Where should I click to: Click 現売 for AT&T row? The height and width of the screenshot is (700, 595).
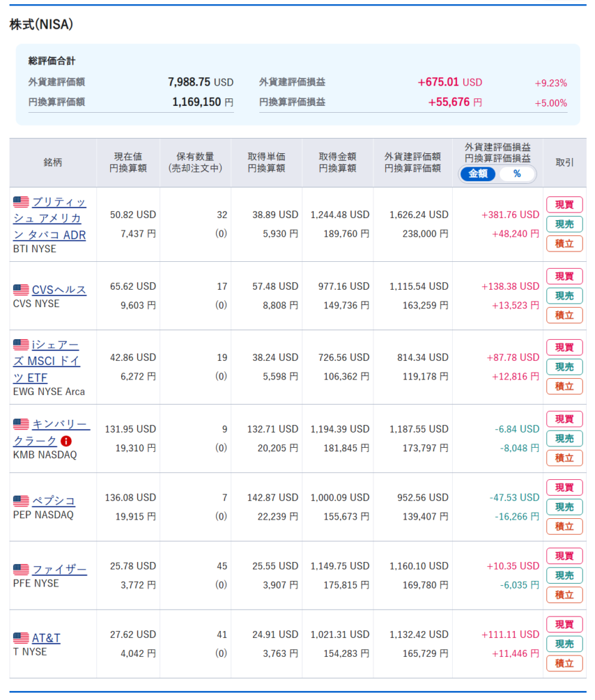pos(564,644)
